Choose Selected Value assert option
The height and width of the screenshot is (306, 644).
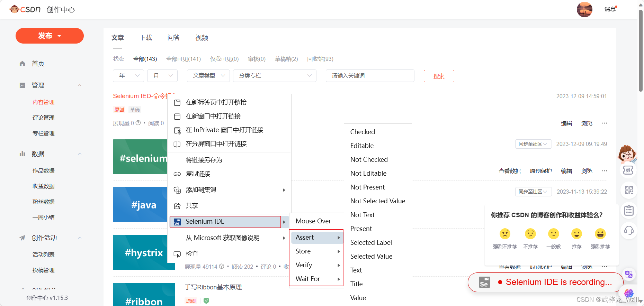(x=371, y=257)
